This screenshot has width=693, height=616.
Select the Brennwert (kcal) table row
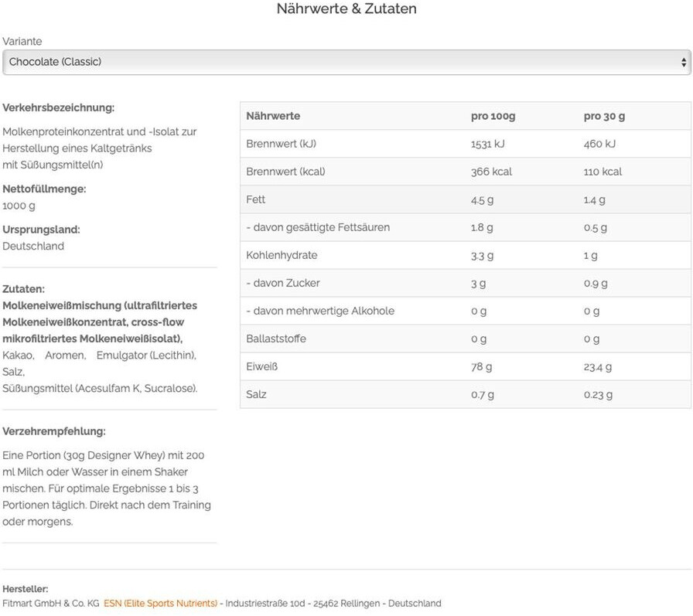point(466,172)
